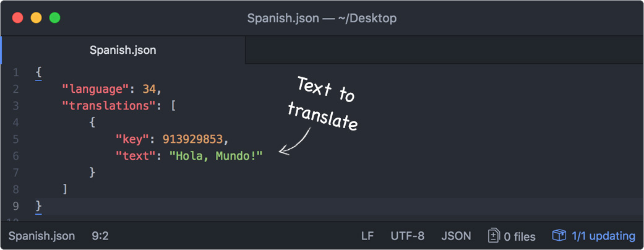Click the package updating box icon
This screenshot has height=250, width=644.
tap(559, 236)
